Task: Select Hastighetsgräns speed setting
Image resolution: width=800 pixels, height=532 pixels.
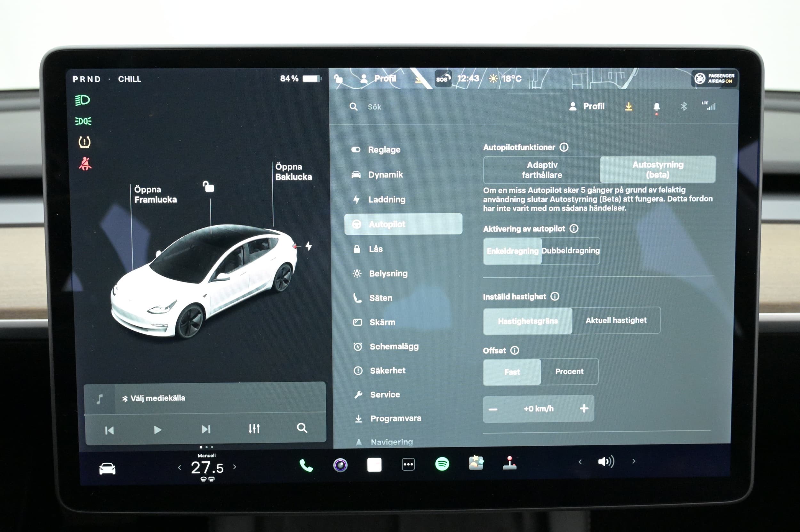Action: (x=528, y=321)
